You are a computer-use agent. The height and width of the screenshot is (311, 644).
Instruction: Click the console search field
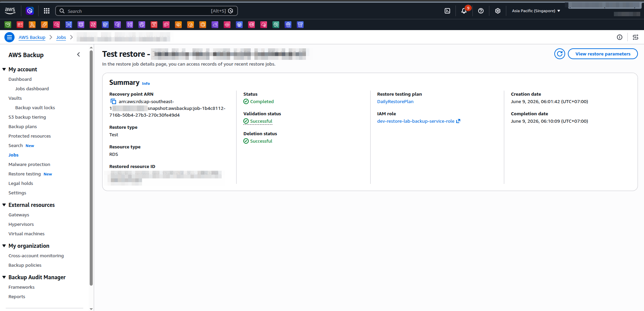click(x=146, y=11)
